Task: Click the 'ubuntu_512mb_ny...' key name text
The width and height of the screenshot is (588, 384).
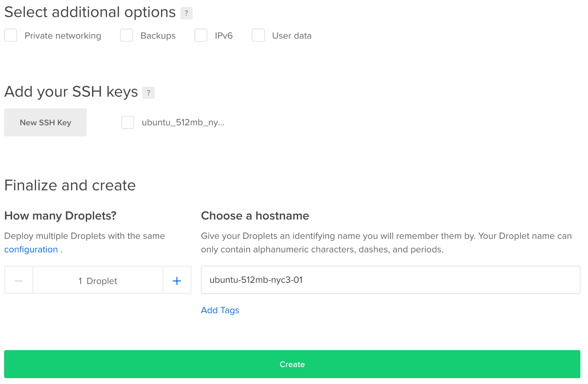Action: point(183,122)
